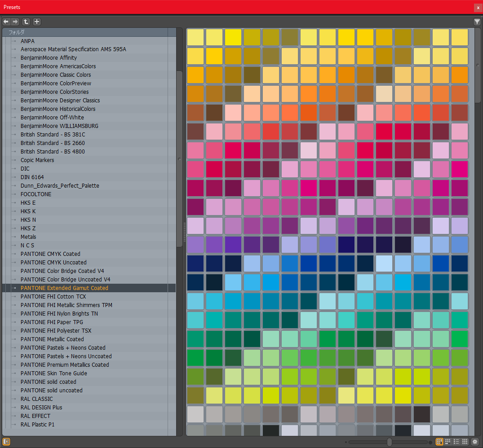Click the thumbnail size slider handle
Screen dimensions: 483x448
[390, 442]
